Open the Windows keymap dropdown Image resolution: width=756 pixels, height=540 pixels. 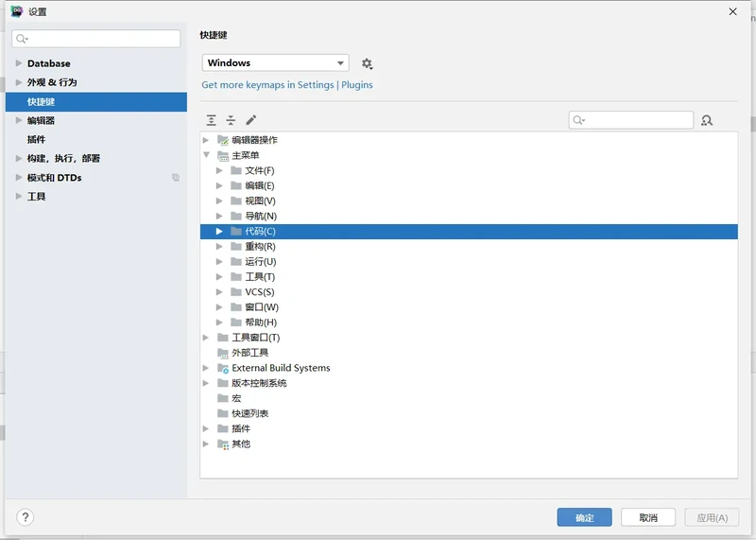[x=275, y=63]
